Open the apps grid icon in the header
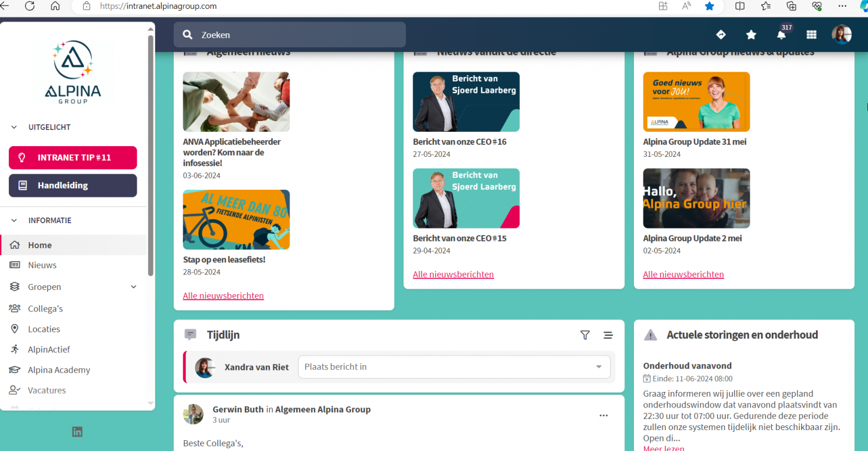Viewport: 868px width, 451px height. 811,34
